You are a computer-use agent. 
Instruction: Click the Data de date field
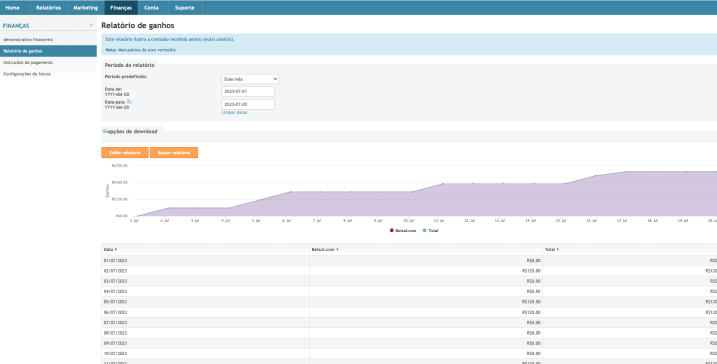point(248,91)
